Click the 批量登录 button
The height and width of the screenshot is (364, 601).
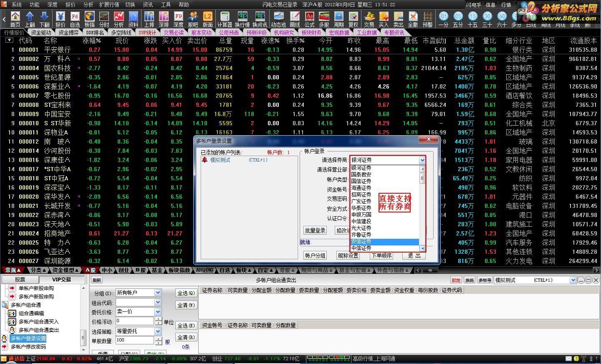coord(315,230)
